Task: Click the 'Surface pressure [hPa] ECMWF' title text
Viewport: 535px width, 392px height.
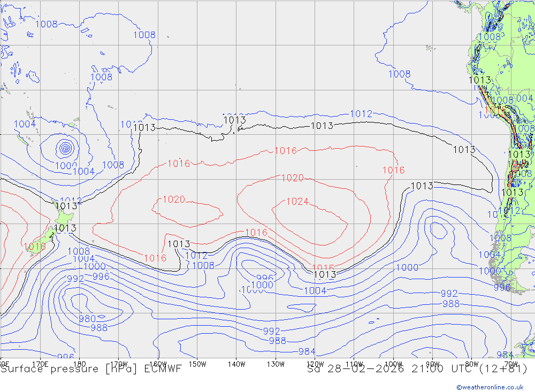Action: pos(91,369)
